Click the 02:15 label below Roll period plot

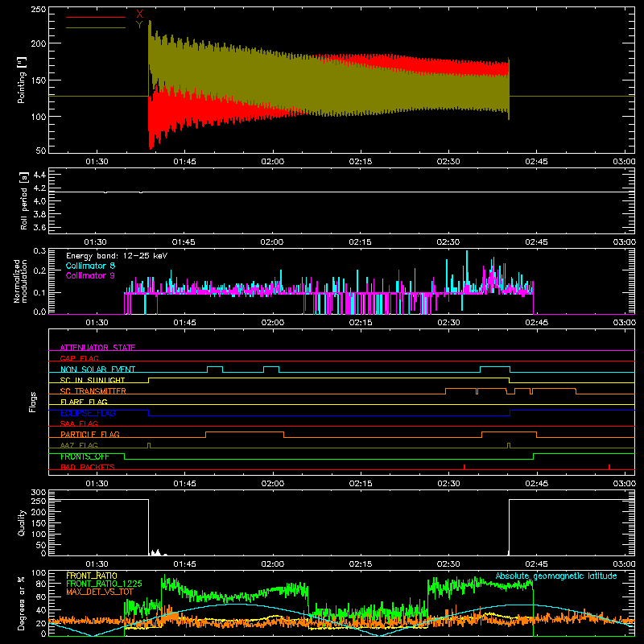(x=360, y=242)
